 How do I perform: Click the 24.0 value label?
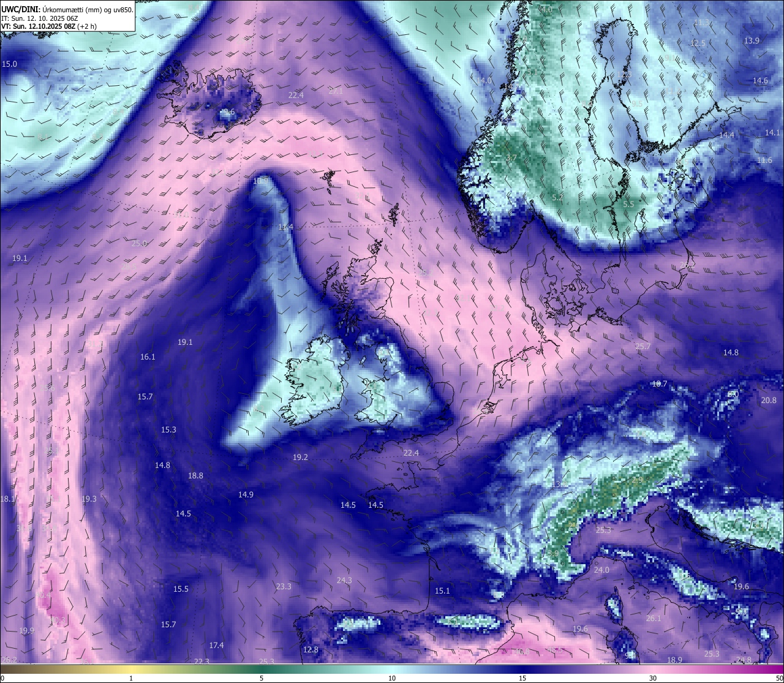point(601,570)
